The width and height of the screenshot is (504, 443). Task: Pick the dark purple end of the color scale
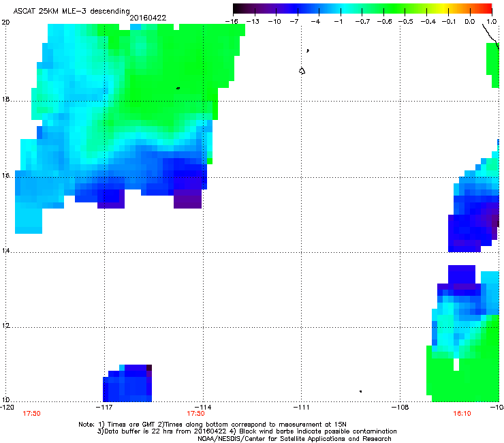pos(237,9)
